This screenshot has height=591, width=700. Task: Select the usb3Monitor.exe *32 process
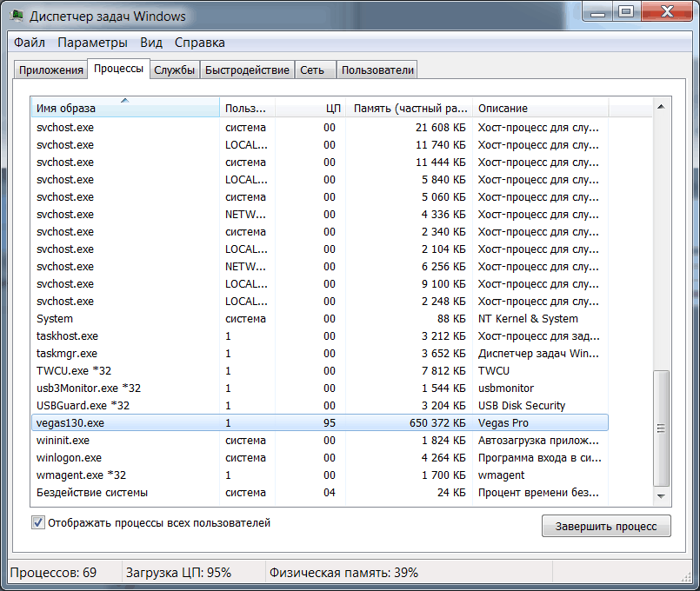(x=320, y=388)
